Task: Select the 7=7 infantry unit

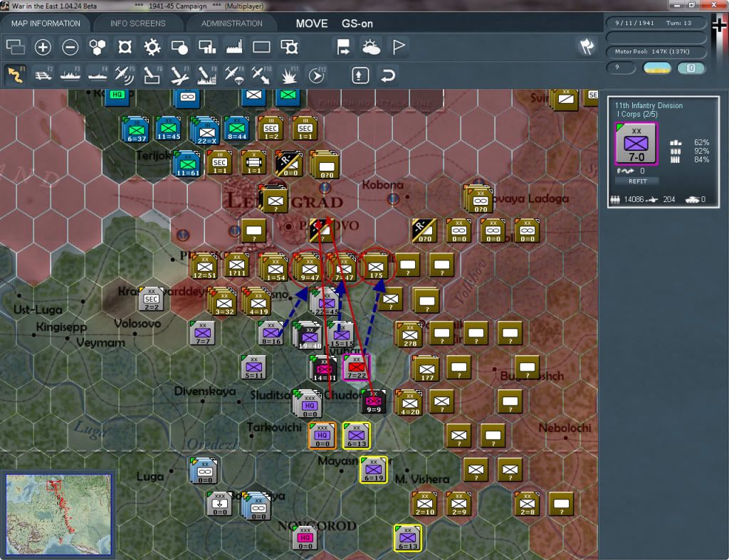Action: click(203, 333)
